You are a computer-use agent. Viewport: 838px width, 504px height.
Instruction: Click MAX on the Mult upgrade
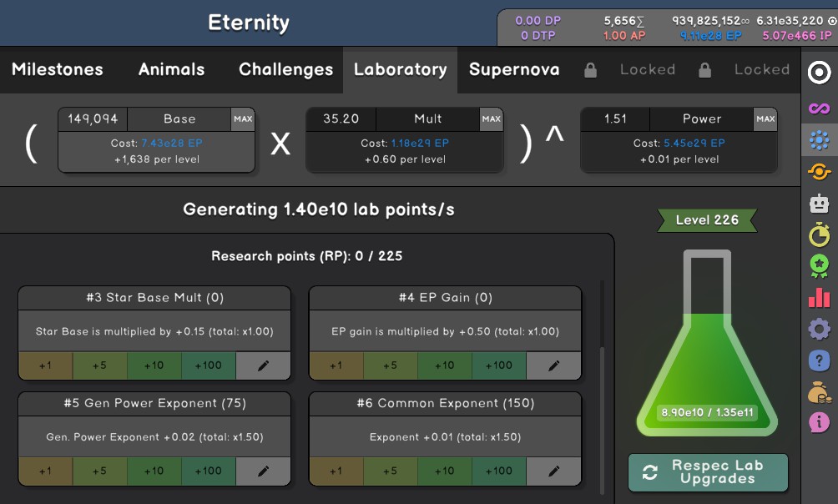pyautogui.click(x=491, y=119)
